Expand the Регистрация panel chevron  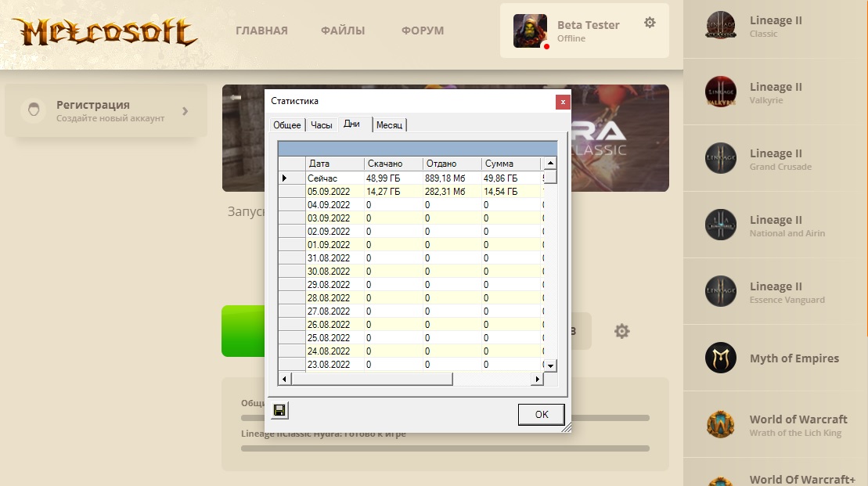(x=185, y=111)
